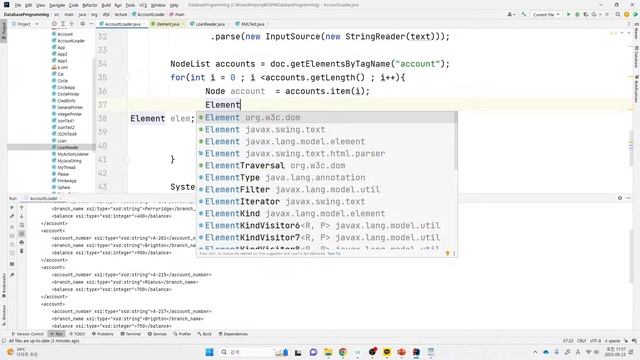The height and width of the screenshot is (360, 640).
Task: Open the Services tool window
Action: (157, 334)
